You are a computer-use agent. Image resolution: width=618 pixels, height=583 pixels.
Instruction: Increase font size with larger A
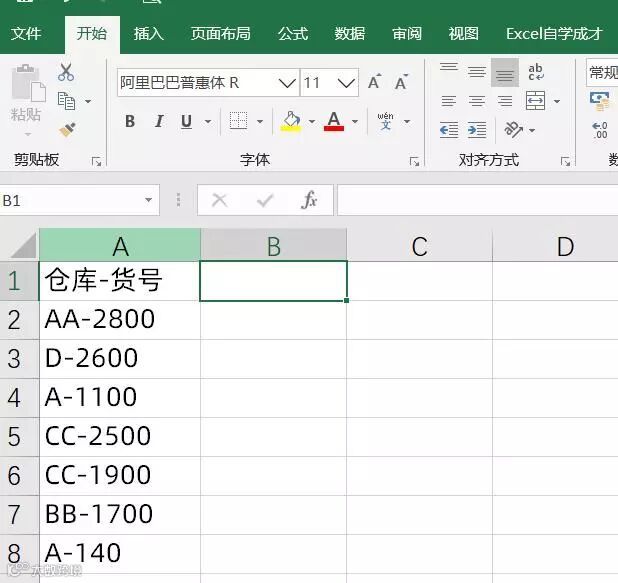[x=374, y=82]
